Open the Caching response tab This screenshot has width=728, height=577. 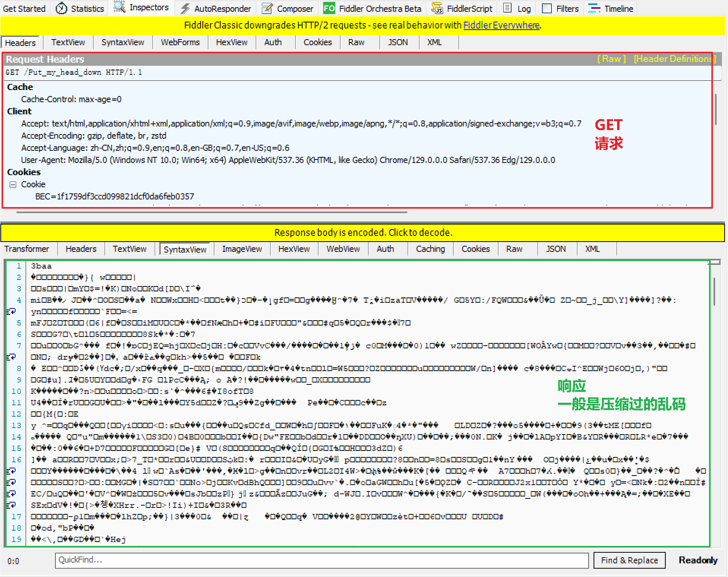pos(431,249)
